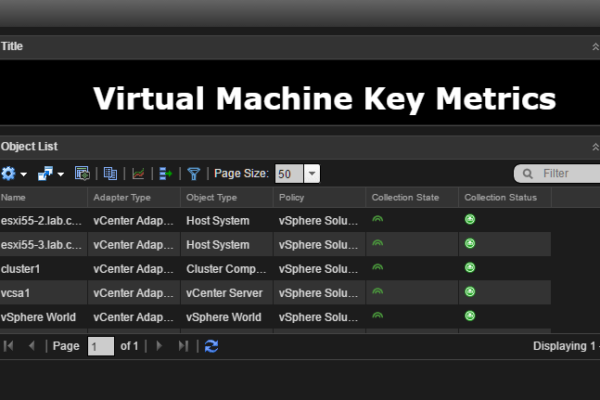Click collection status green icon for vSphere World
Viewport: 600px width, 400px height.
[x=470, y=316]
